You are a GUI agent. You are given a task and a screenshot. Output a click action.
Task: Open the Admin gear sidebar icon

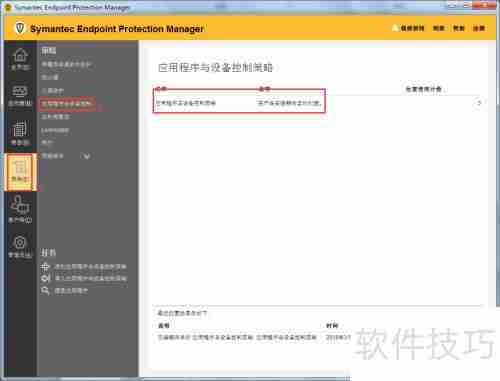click(x=20, y=246)
